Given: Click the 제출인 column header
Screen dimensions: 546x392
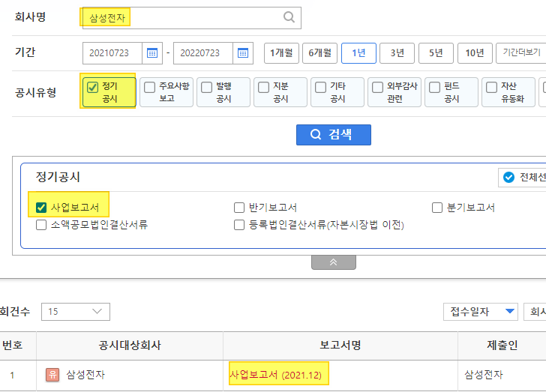Looking at the screenshot, I should point(502,346).
